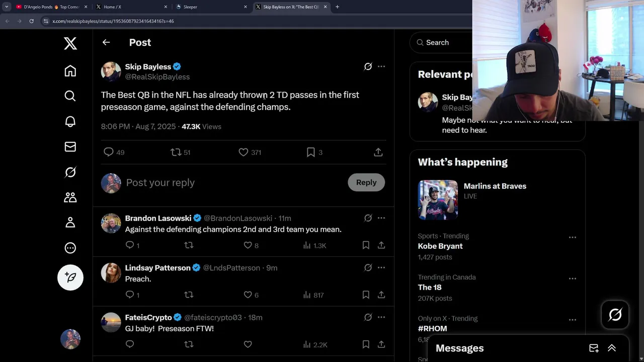Focus the Post your reply field
The image size is (644, 362).
[x=231, y=183]
